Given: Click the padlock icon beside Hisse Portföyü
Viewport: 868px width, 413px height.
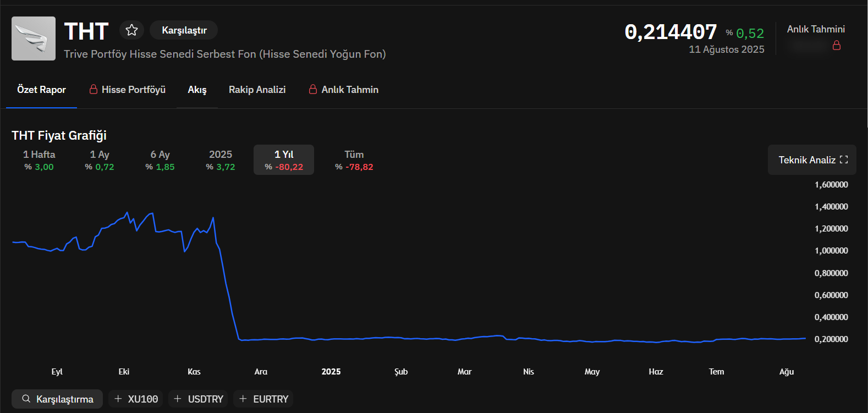Looking at the screenshot, I should tap(94, 89).
